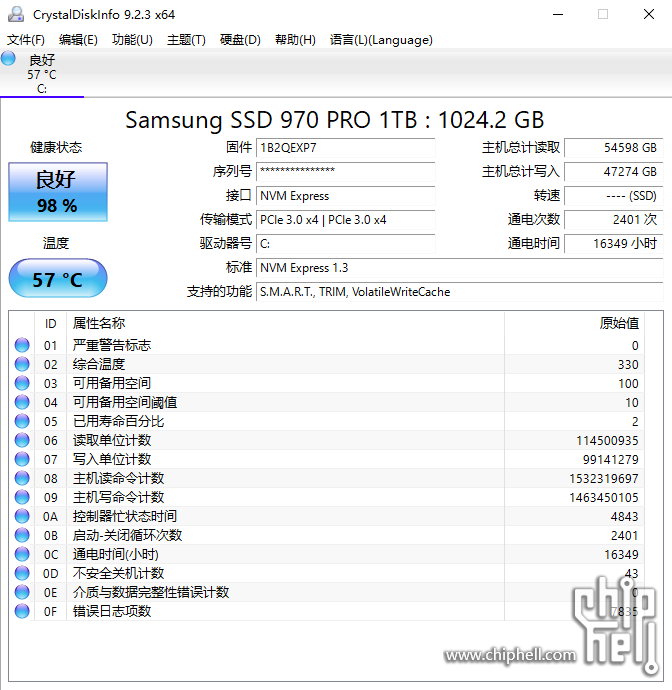Close the CrystalDiskInfo window
The height and width of the screenshot is (690, 672).
click(x=649, y=14)
